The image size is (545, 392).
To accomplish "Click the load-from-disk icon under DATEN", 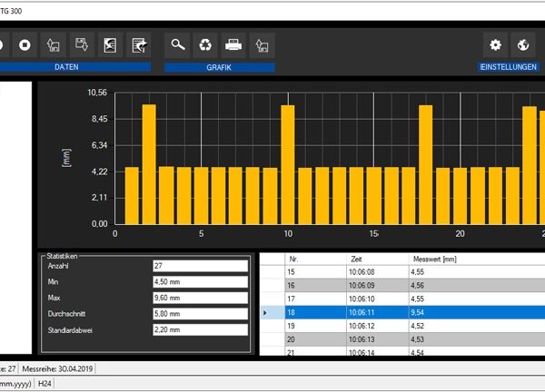I will point(54,45).
